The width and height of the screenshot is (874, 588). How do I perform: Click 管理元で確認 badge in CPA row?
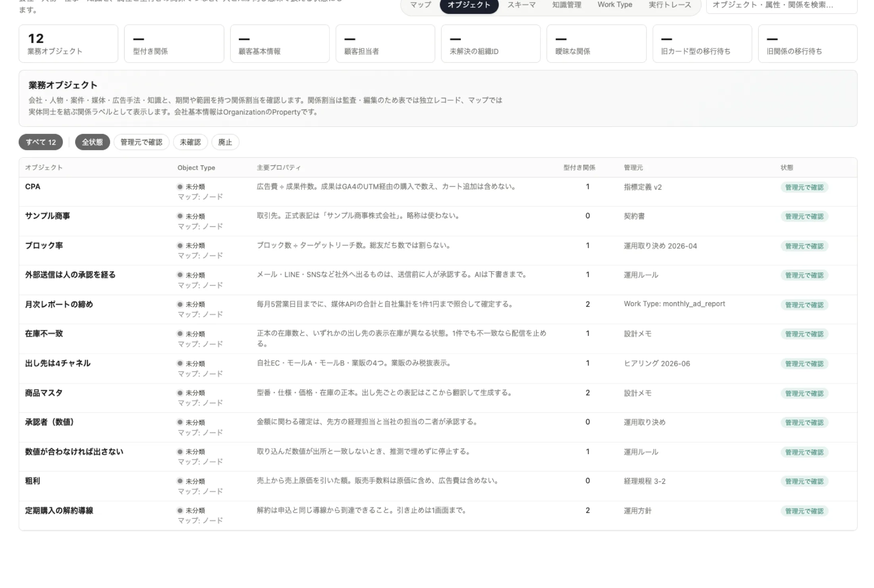point(804,187)
